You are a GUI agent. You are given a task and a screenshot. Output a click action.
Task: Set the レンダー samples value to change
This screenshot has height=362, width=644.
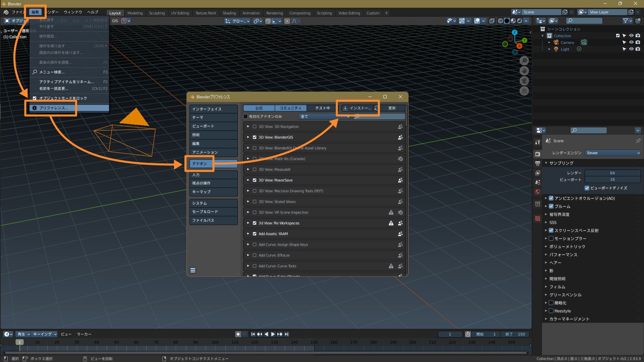[613, 173]
